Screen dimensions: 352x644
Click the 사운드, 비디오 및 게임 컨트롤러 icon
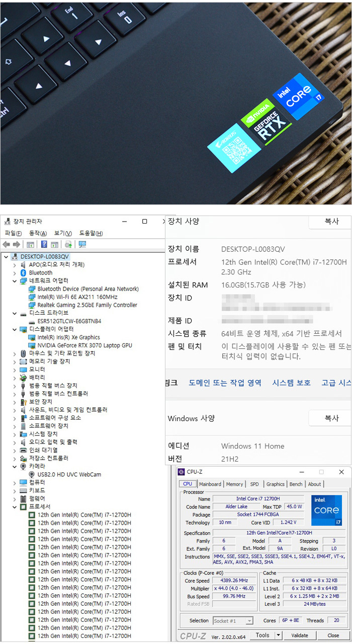click(23, 409)
